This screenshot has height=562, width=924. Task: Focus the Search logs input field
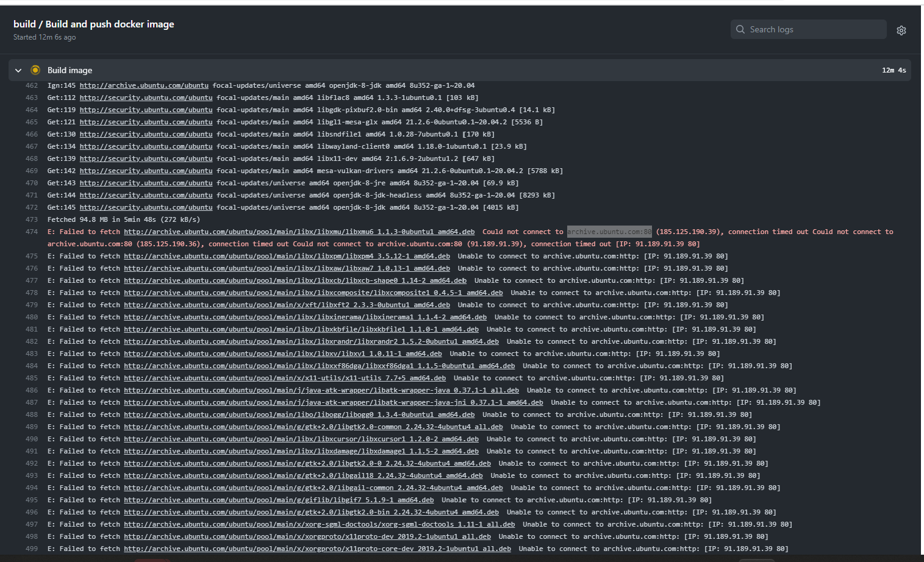[808, 29]
